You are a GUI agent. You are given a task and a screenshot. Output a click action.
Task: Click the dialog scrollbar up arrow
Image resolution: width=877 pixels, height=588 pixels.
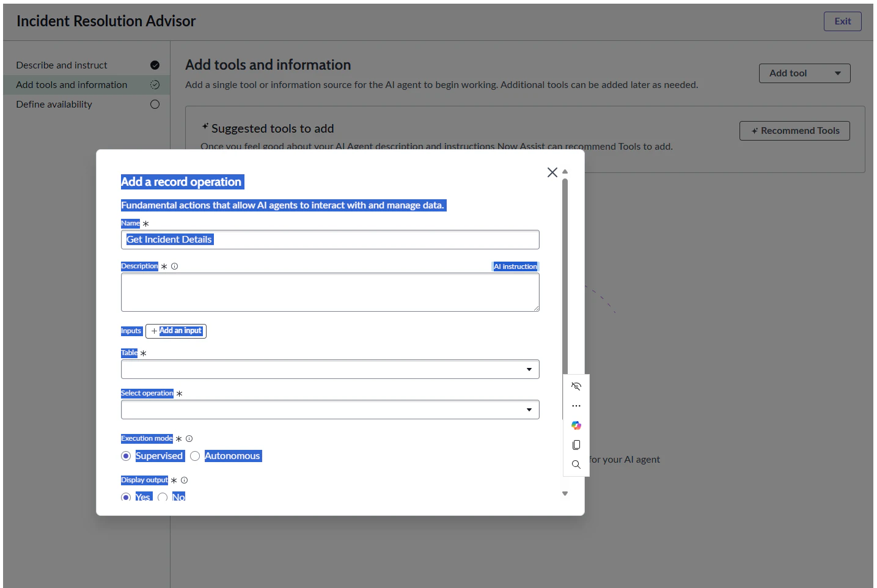[x=565, y=172]
